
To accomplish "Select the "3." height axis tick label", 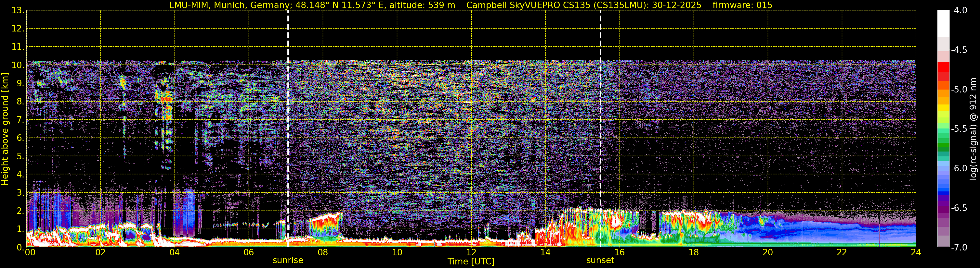I will coord(20,192).
